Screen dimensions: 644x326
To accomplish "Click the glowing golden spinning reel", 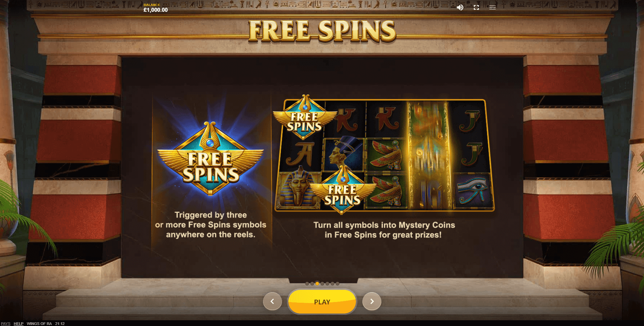I will (429, 155).
